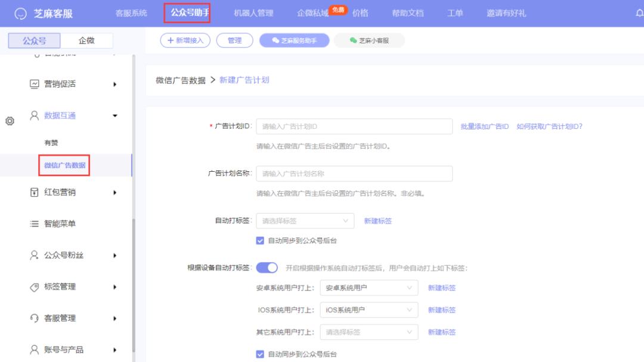Click the 管理 button
This screenshot has height=362, width=644.
coord(234,41)
